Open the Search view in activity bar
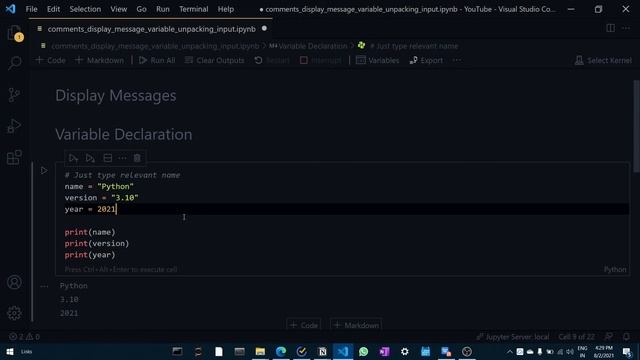 pyautogui.click(x=15, y=63)
